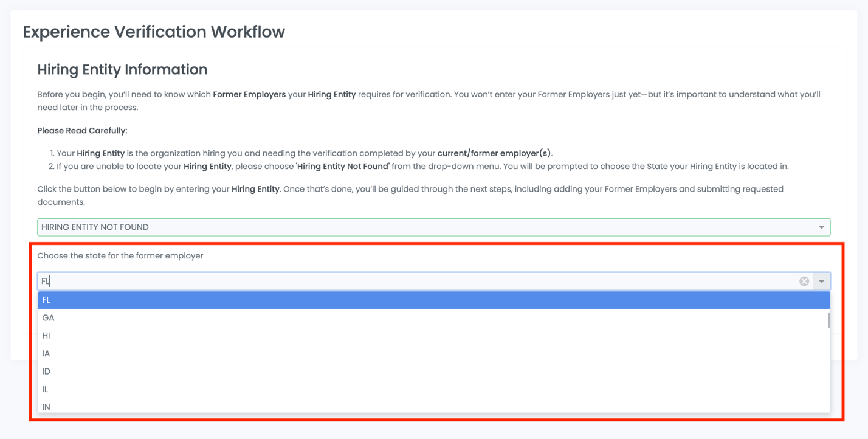This screenshot has width=868, height=439.
Task: Click the 'Choose the state for the former employer' label
Action: (x=120, y=255)
